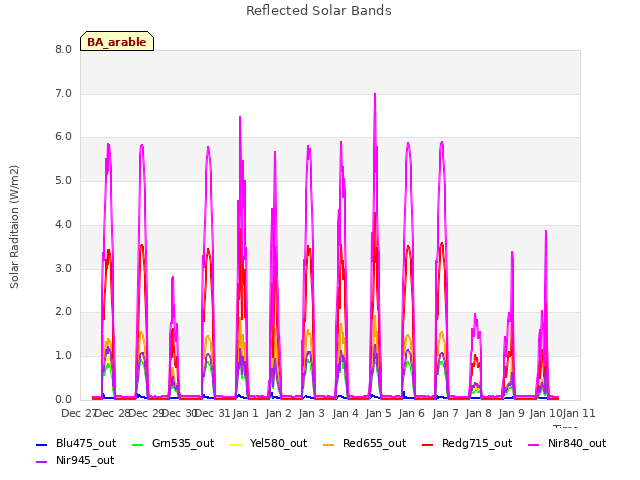Click the red Redg715_out legend swatch

pyautogui.click(x=427, y=444)
